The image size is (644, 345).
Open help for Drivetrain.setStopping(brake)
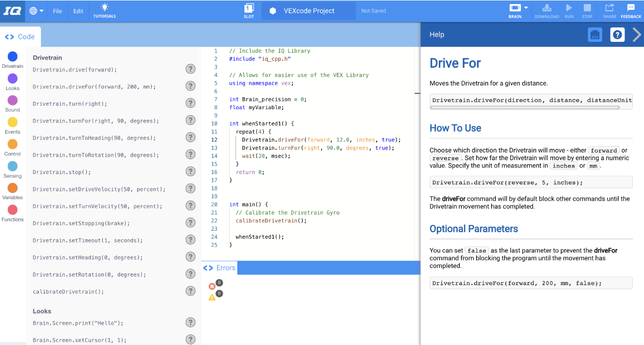click(190, 223)
